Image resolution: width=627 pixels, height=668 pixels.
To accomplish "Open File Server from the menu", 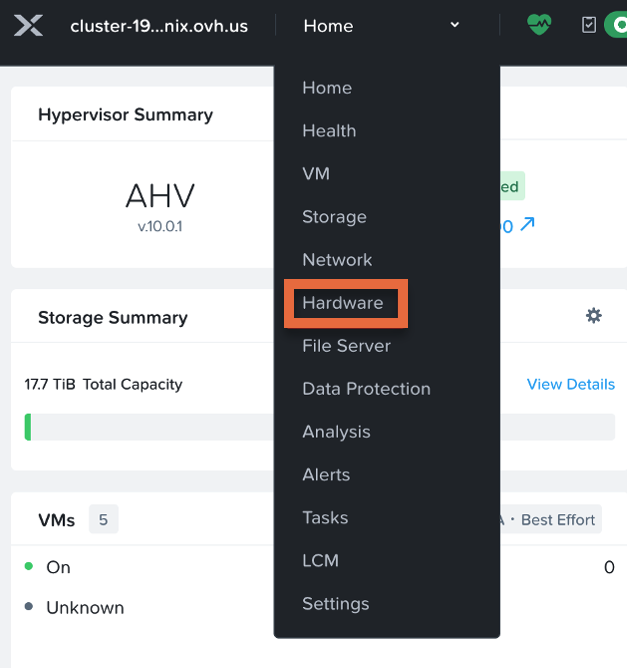I will [346, 346].
